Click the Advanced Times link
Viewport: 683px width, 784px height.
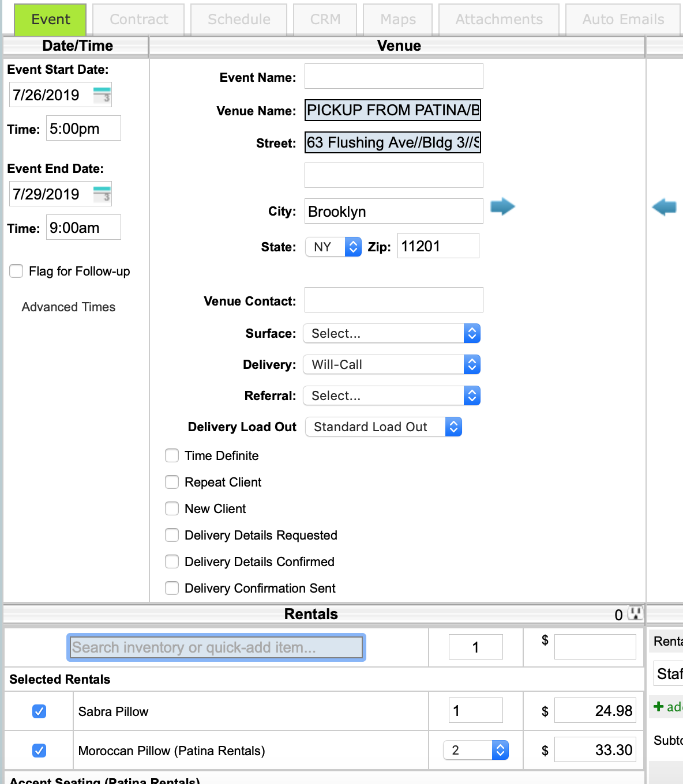(x=69, y=307)
